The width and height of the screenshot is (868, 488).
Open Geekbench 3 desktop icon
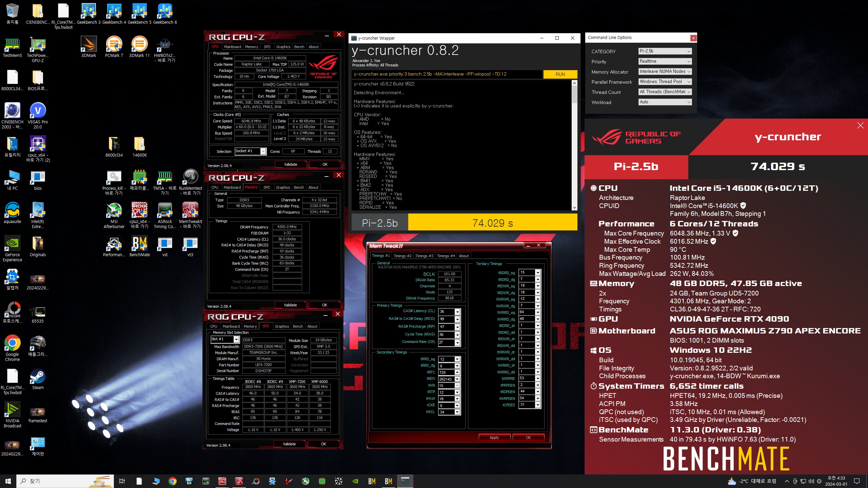(88, 14)
